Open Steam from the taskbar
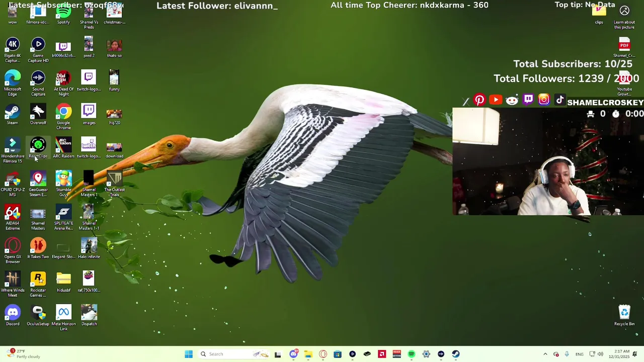 (x=456, y=354)
